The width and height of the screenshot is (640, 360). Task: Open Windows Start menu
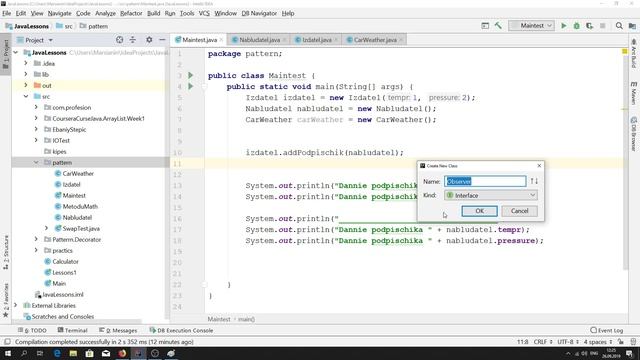click(x=8, y=353)
